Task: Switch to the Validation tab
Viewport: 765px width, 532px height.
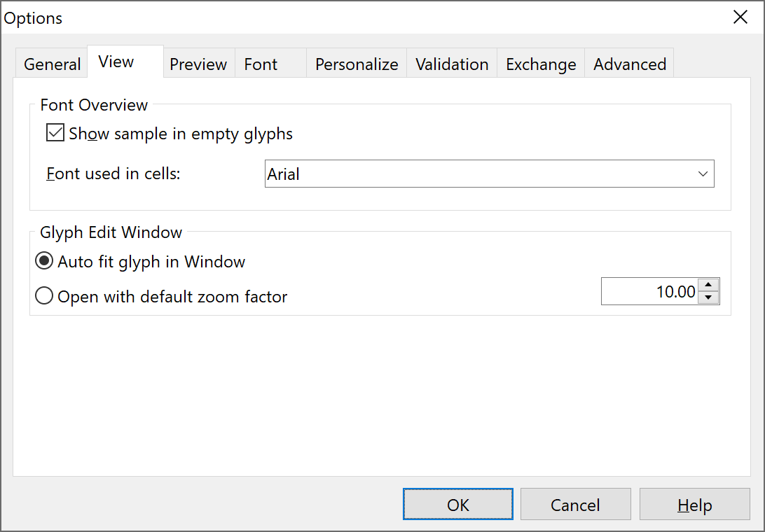Action: (x=452, y=64)
